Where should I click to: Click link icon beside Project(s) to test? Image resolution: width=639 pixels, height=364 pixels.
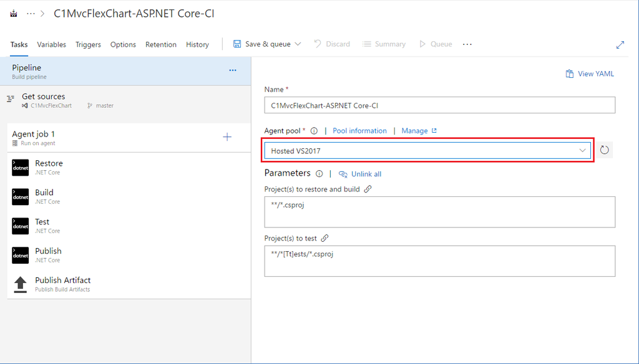tap(324, 238)
